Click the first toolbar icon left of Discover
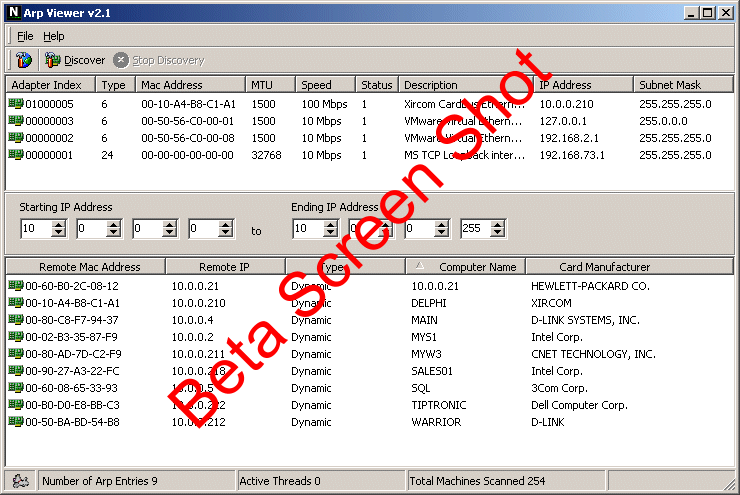Viewport: 740px width, 495px height. coord(23,60)
